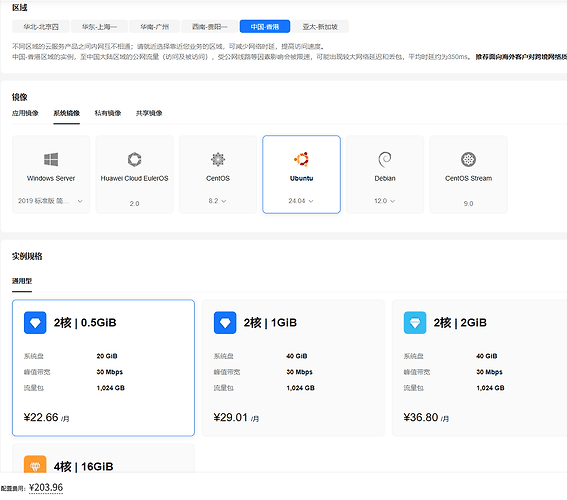567x500 pixels.
Task: Pick the CentOS Stream icon
Action: click(x=468, y=159)
